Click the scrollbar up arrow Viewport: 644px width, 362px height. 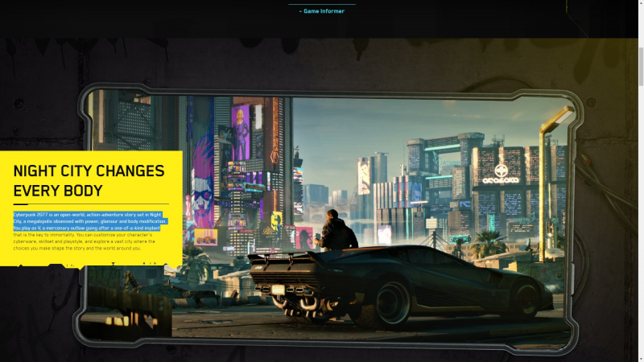(x=640, y=4)
